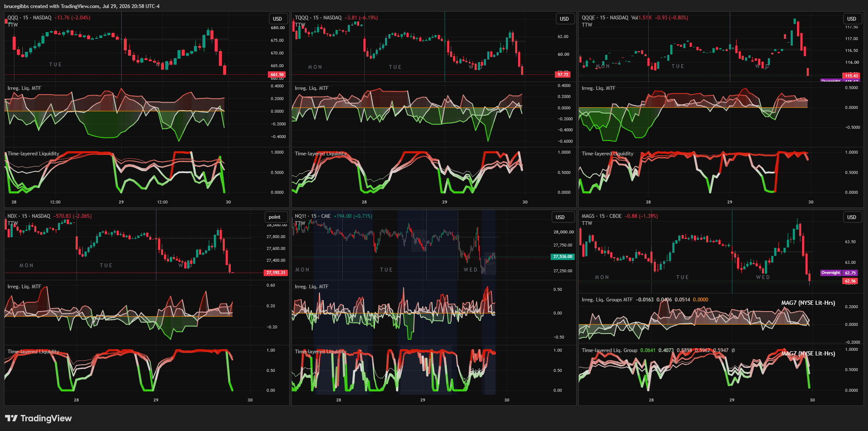Select the Irreg. Liq. Groups MTF legend on MAGS
868x431 pixels.
pyautogui.click(x=607, y=300)
